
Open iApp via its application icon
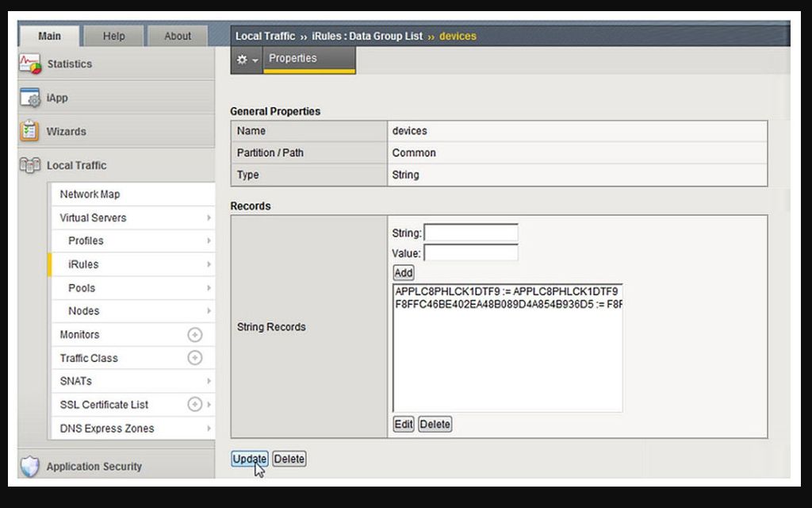pyautogui.click(x=30, y=97)
